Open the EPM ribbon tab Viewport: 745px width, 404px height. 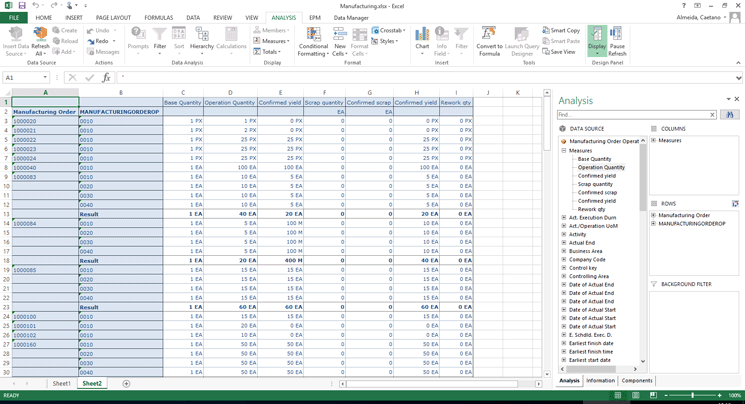314,18
